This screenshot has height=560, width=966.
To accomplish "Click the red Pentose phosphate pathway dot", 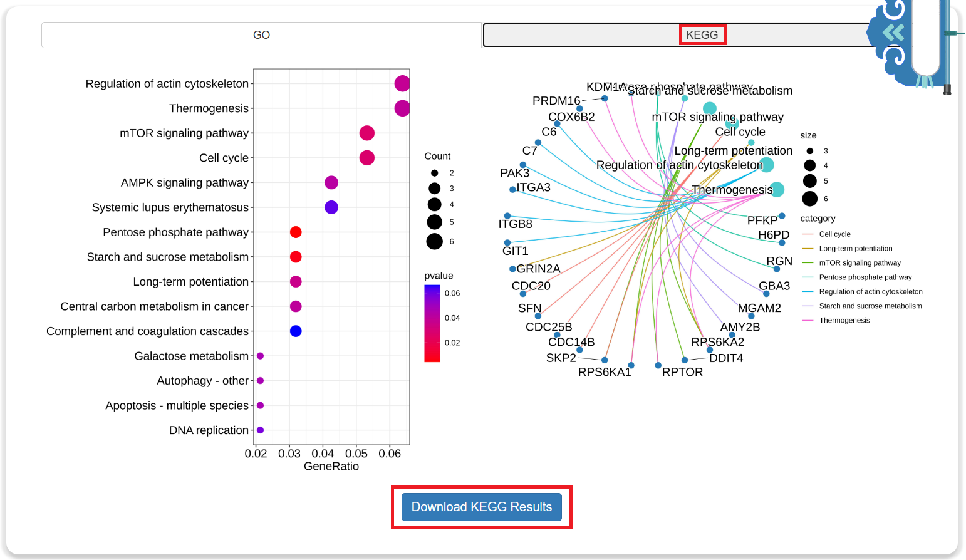I will [x=296, y=232].
